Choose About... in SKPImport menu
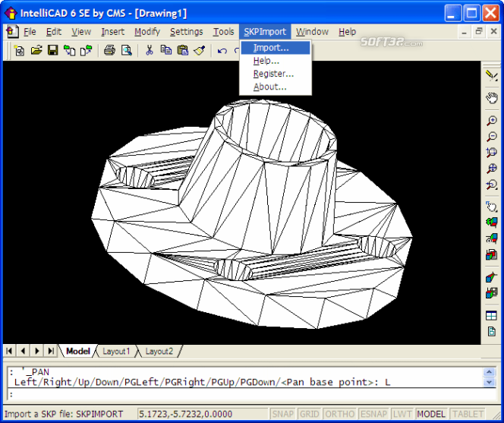Screen dimensions: 504x423 click(x=276, y=87)
